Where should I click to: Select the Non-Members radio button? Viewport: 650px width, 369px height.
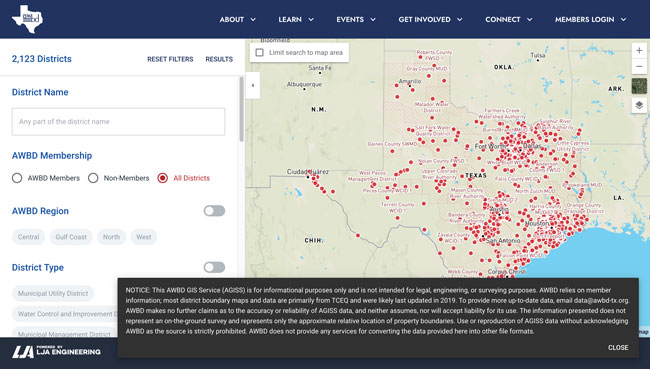coord(93,178)
